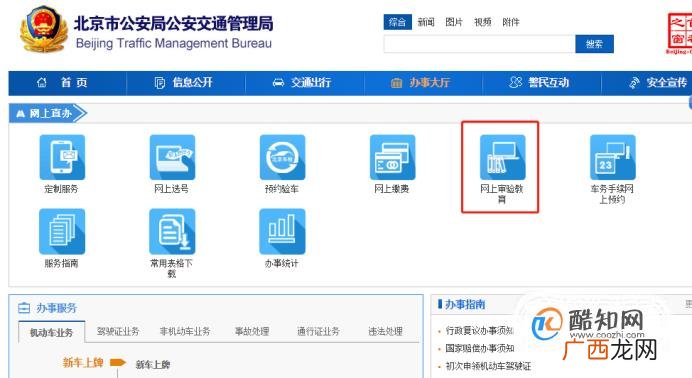692x378 pixels.
Task: Select the 新闻 search category tab
Action: point(426,22)
